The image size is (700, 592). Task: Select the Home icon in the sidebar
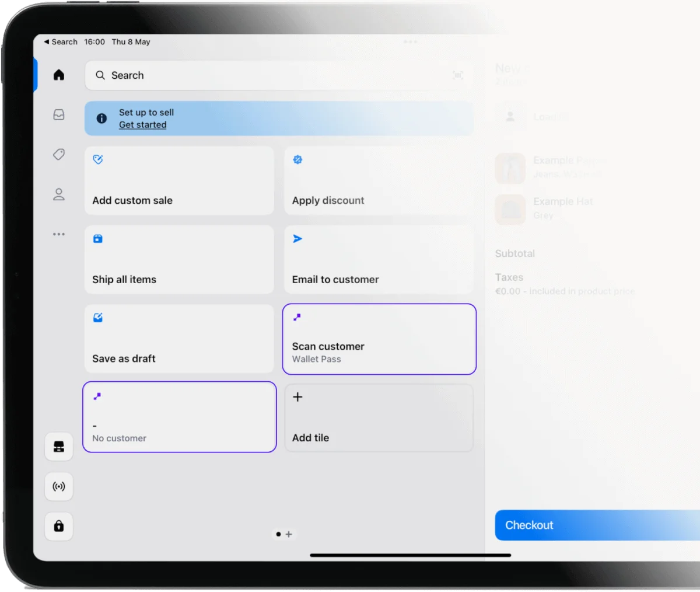click(x=58, y=75)
